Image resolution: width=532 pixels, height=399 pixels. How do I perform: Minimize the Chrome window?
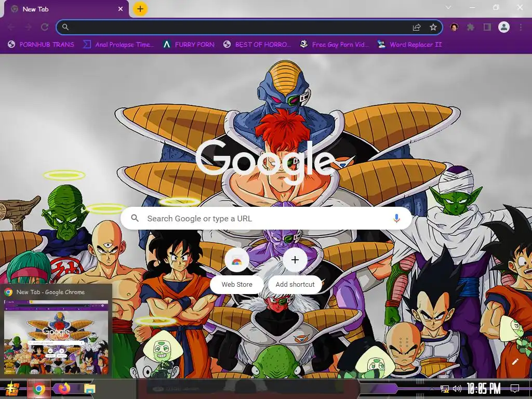[x=472, y=7]
